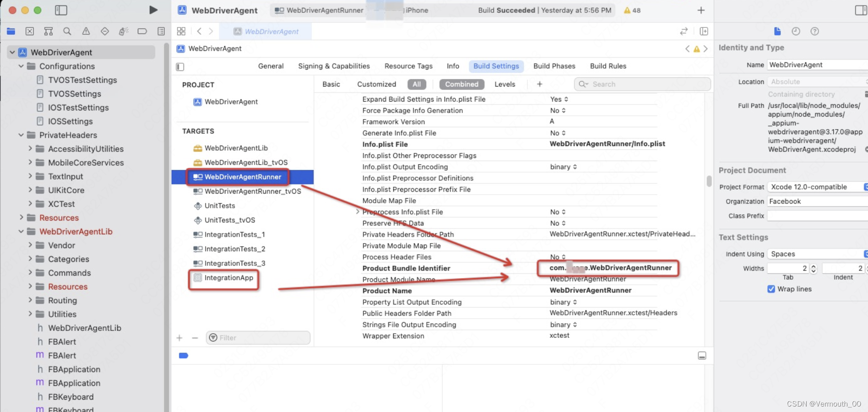Go forward with the editor forward arrow
This screenshot has width=868, height=412.
click(211, 31)
